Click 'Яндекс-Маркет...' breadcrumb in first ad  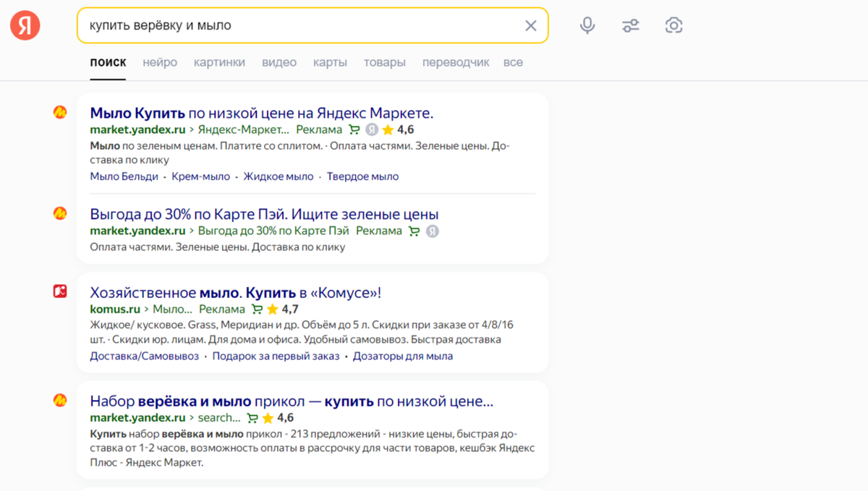tap(243, 130)
